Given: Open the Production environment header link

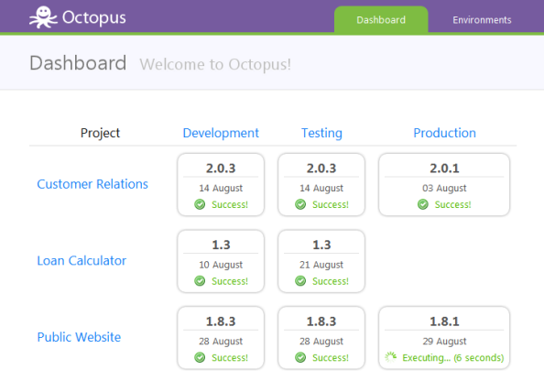Looking at the screenshot, I should 444,133.
